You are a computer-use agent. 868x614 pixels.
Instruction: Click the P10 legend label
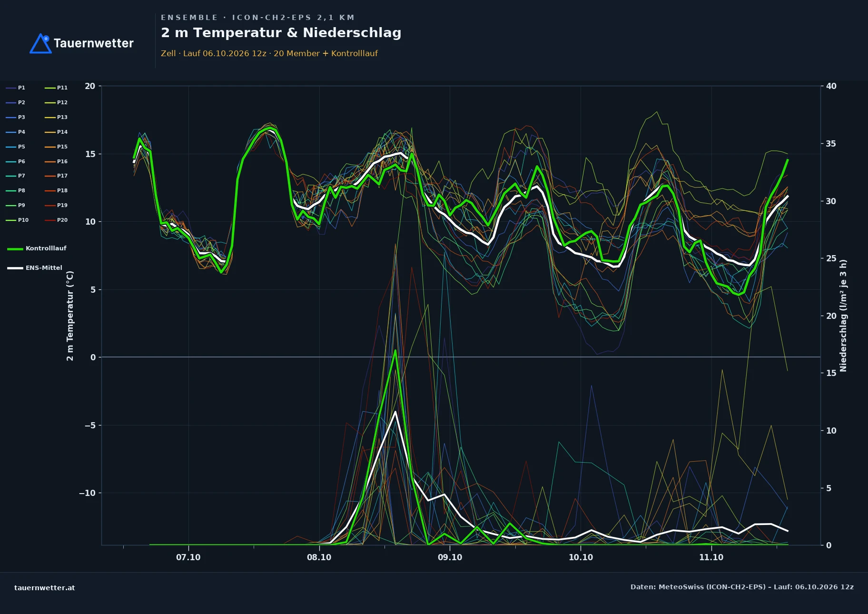pyautogui.click(x=23, y=220)
